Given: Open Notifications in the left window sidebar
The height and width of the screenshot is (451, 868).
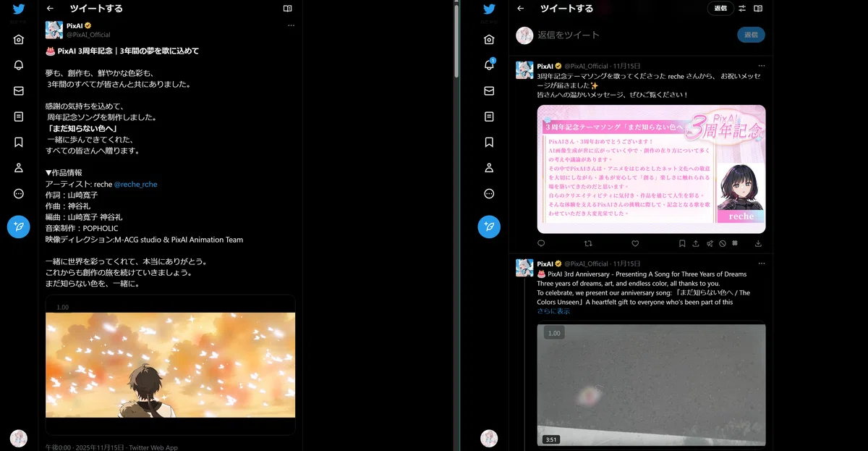Looking at the screenshot, I should pyautogui.click(x=19, y=65).
